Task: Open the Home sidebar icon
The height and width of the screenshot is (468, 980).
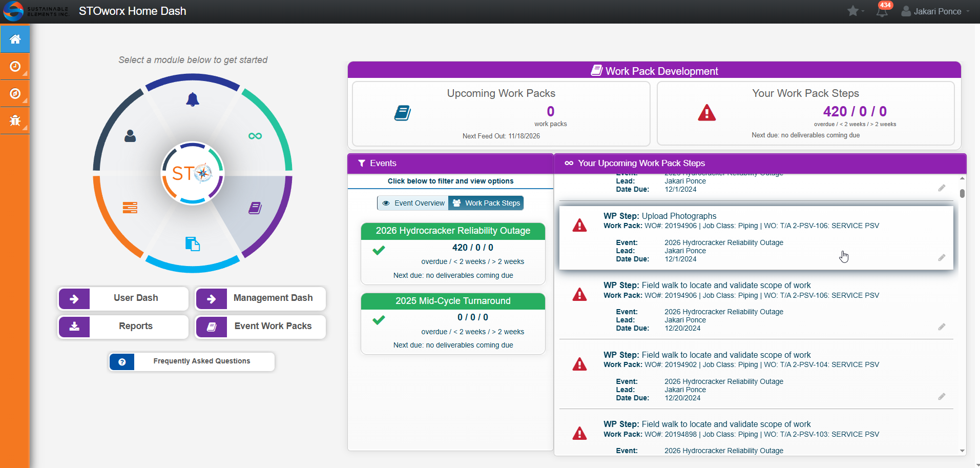Action: click(x=15, y=39)
